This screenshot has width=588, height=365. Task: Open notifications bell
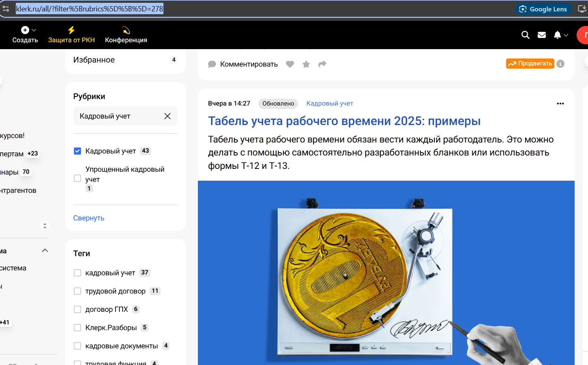[x=557, y=35]
